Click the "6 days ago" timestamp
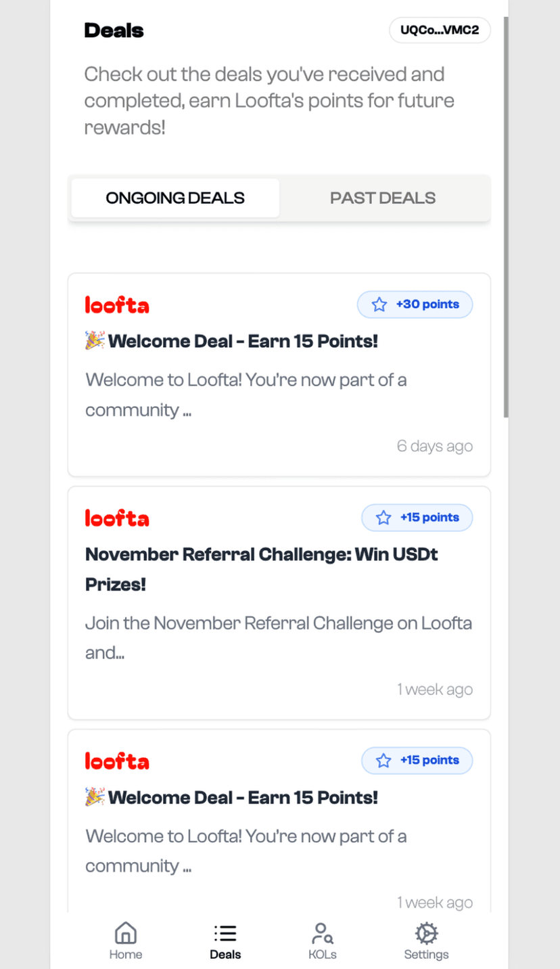Image resolution: width=560 pixels, height=969 pixels. point(434,446)
